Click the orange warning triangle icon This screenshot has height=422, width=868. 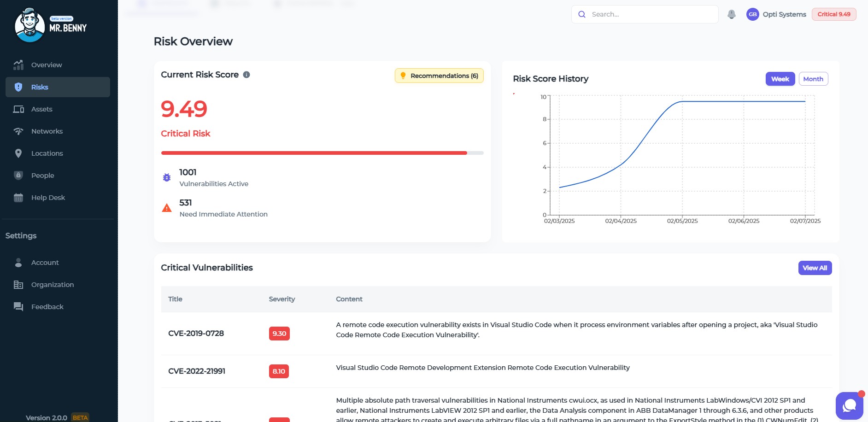tap(167, 208)
